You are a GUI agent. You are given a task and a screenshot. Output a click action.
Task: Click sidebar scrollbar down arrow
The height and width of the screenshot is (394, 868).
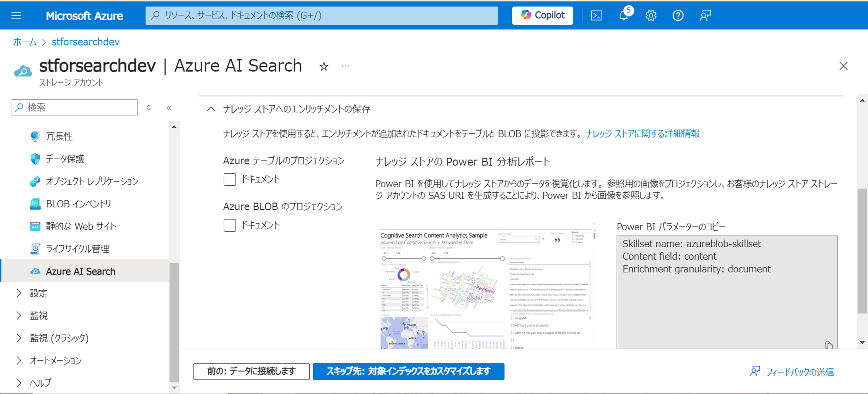[174, 388]
